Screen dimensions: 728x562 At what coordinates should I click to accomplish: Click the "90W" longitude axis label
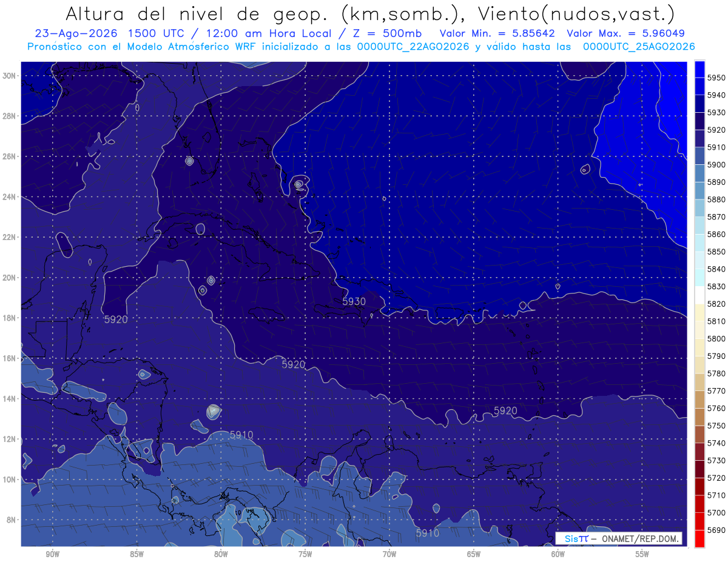(52, 554)
